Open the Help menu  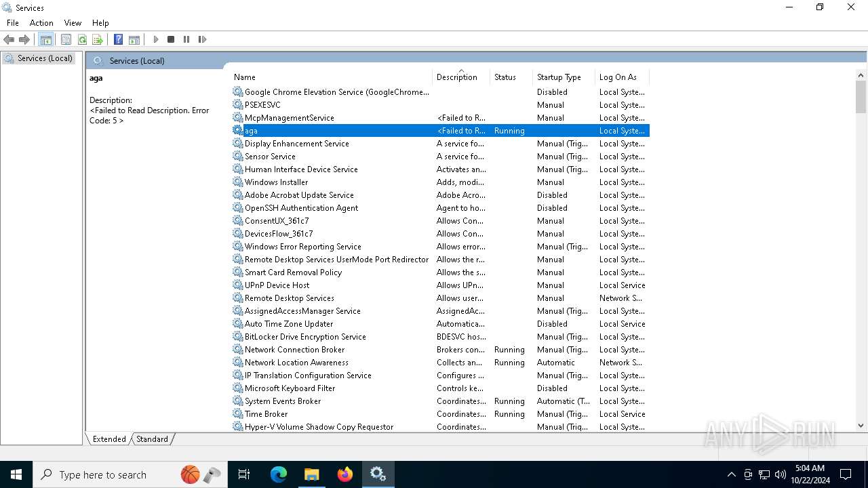coord(100,22)
